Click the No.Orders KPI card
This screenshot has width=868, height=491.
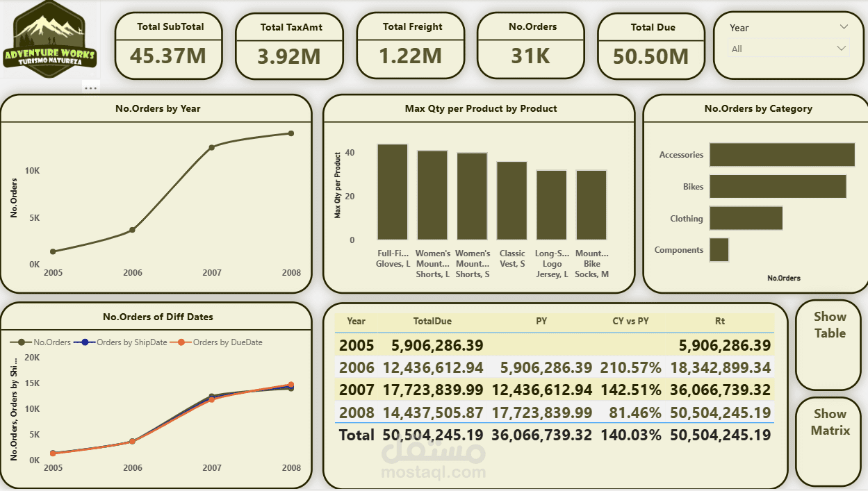(530, 45)
